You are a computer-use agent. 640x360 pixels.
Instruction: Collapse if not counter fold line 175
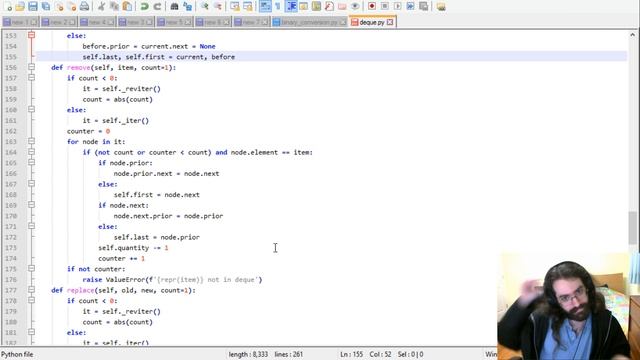coord(31,269)
